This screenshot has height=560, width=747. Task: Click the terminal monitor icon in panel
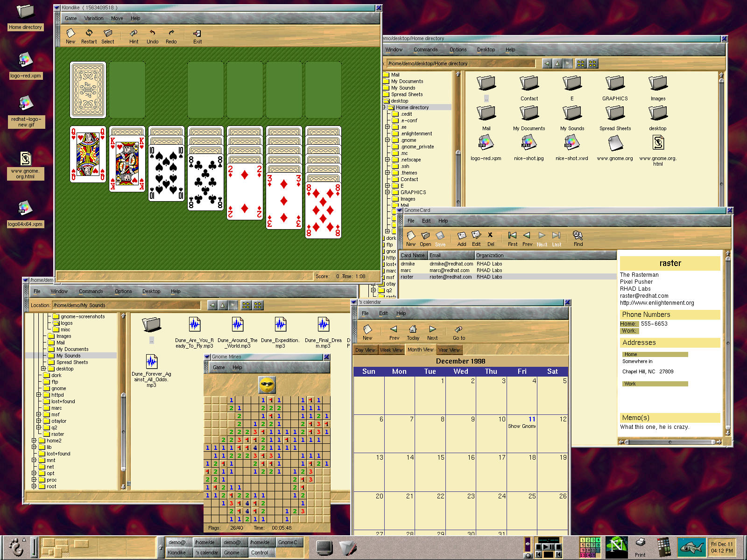324,547
